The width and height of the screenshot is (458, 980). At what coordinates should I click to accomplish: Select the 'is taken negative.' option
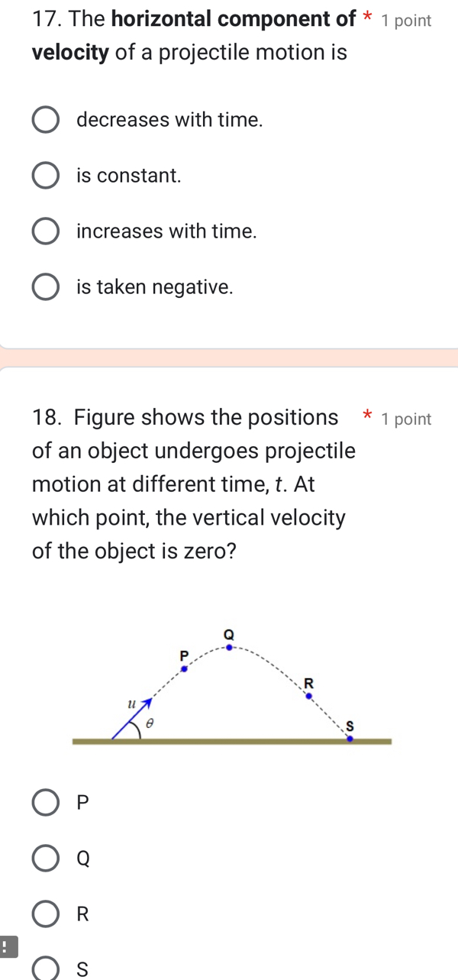click(x=45, y=286)
